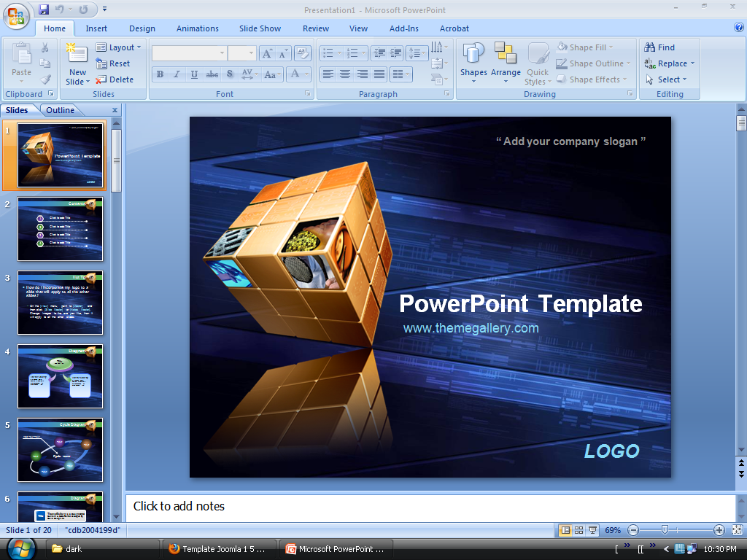Switch to the Outline pane tab
This screenshot has height=560, width=747.
tap(60, 110)
